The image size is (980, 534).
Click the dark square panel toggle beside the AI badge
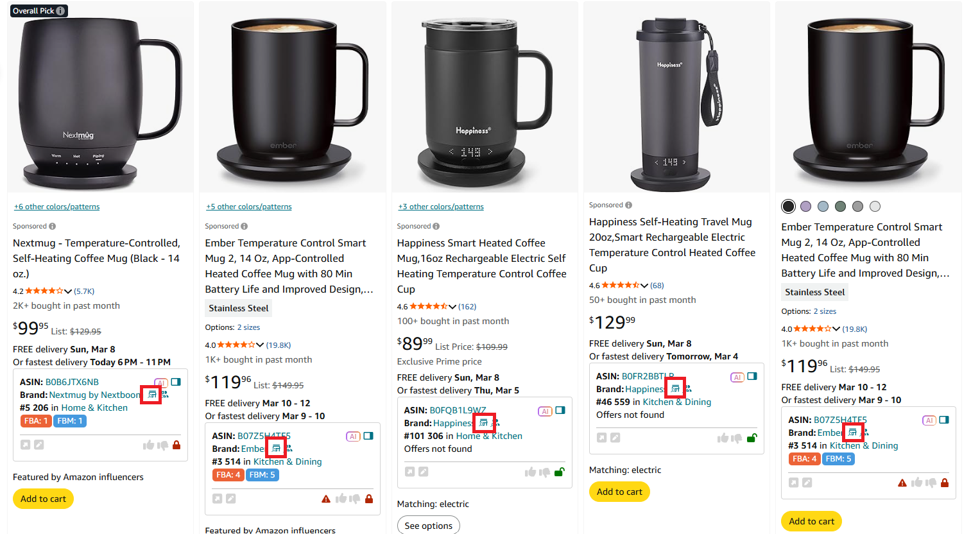[177, 383]
